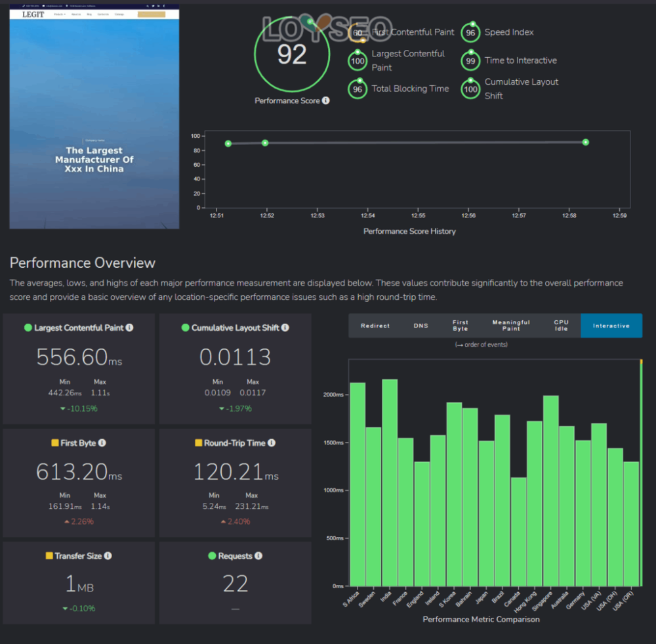Click the first score history data point
The height and width of the screenshot is (644, 656).
pyautogui.click(x=228, y=144)
